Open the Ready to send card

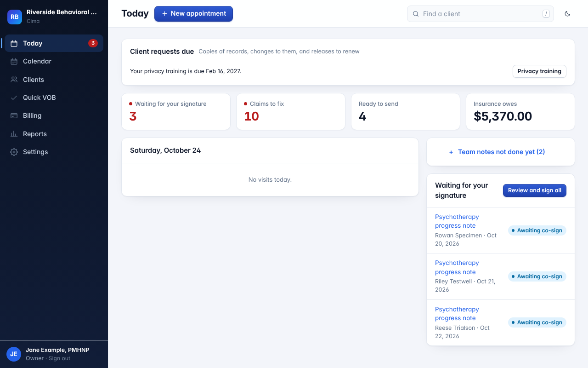pos(406,112)
